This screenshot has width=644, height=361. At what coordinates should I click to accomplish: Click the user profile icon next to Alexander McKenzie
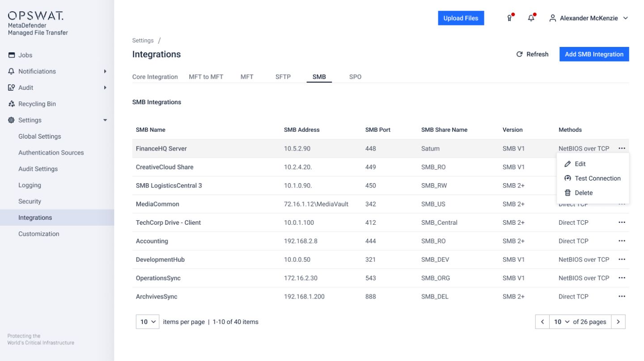[x=553, y=18]
